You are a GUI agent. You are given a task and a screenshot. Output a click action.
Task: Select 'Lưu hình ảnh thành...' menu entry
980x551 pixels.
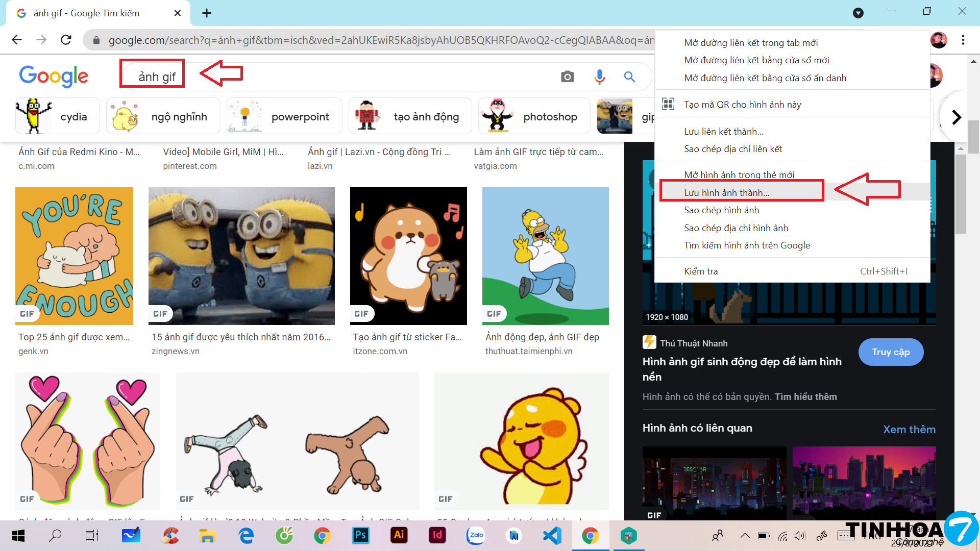pyautogui.click(x=727, y=192)
